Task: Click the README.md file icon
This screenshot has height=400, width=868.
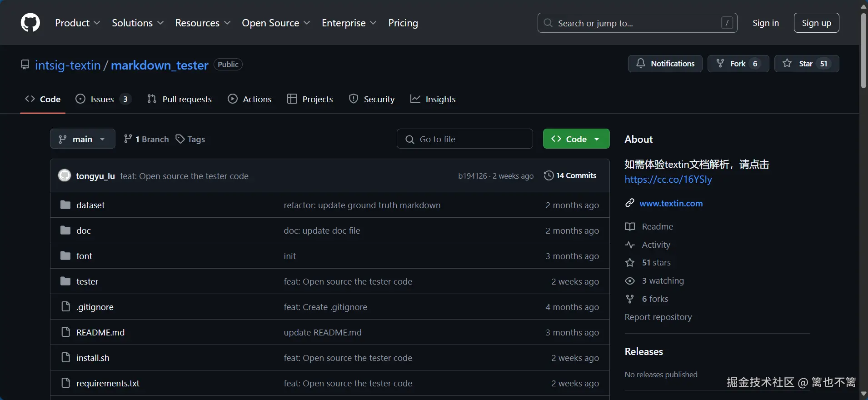Action: [65, 332]
